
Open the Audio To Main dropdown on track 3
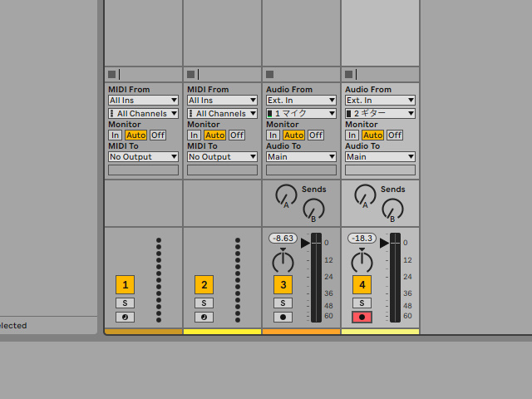click(x=301, y=156)
